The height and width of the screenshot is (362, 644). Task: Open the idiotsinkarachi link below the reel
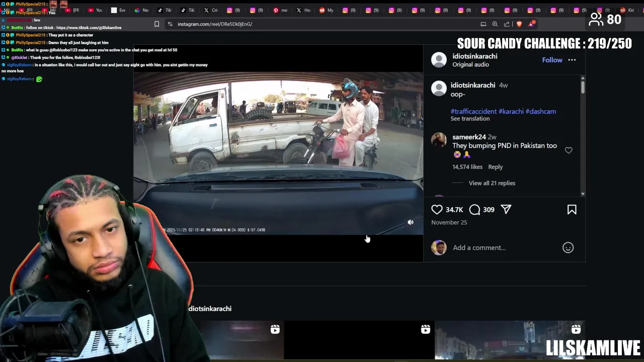pos(210,309)
